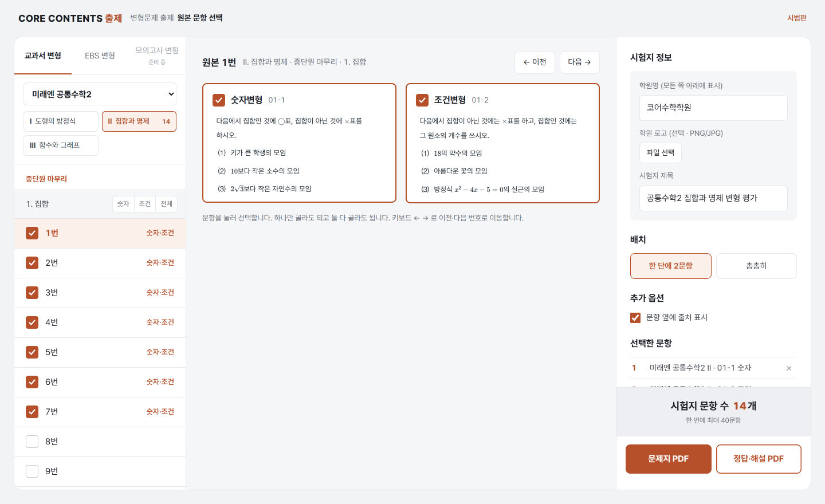Select chapter I 도형의 방정식

(x=61, y=121)
